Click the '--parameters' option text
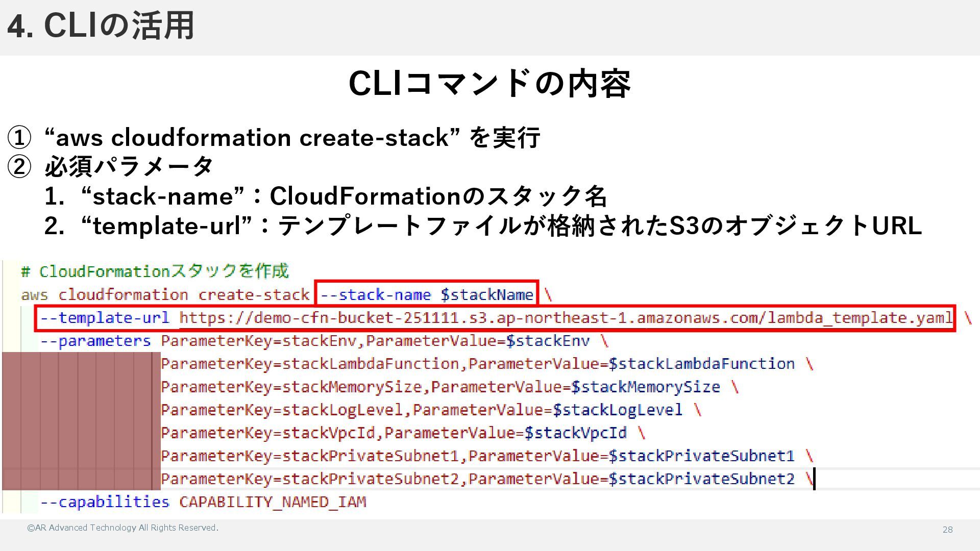Screen dimensions: 980x551 (95, 341)
